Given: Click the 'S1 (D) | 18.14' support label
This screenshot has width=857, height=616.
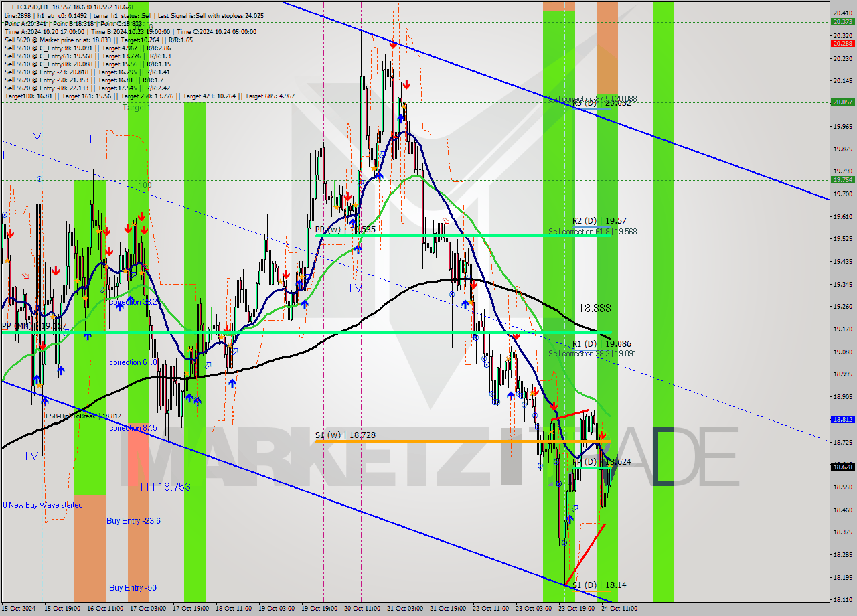Looking at the screenshot, I should pos(599,585).
